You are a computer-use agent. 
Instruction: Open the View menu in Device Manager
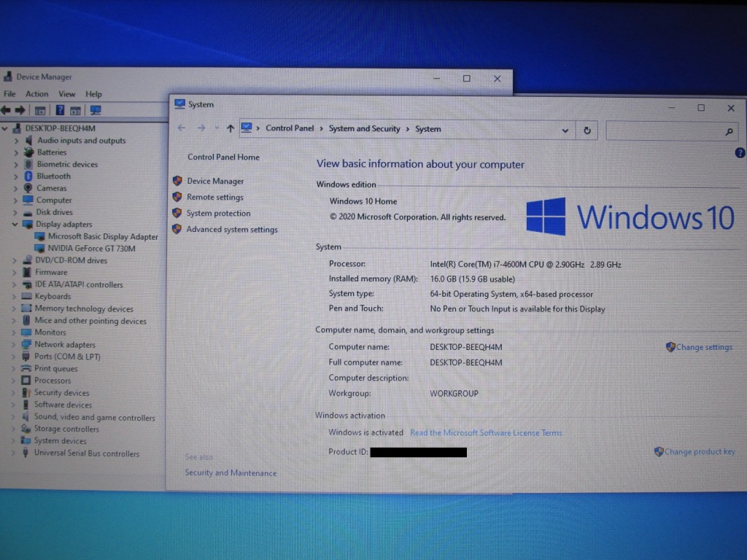coord(66,94)
